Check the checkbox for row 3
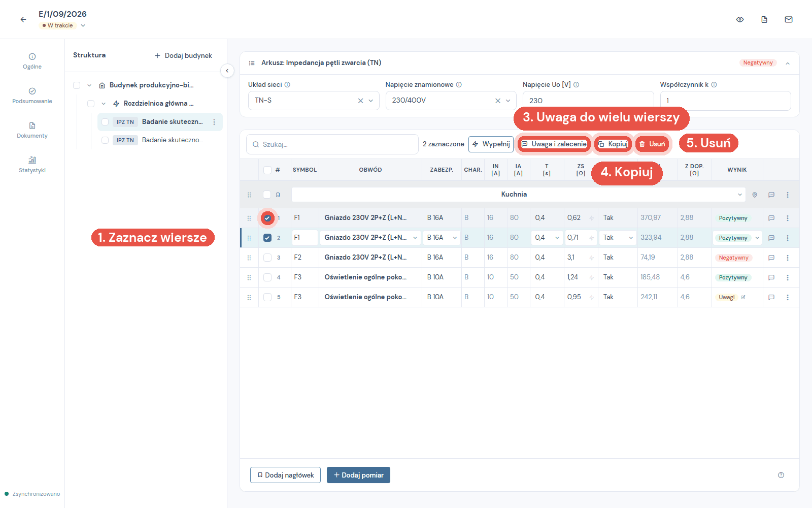The image size is (812, 508). coord(267,258)
